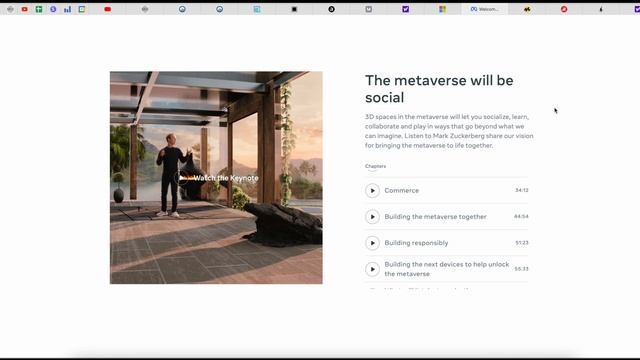640x360 pixels.
Task: Switch to the red circle icon tab
Action: click(x=564, y=9)
